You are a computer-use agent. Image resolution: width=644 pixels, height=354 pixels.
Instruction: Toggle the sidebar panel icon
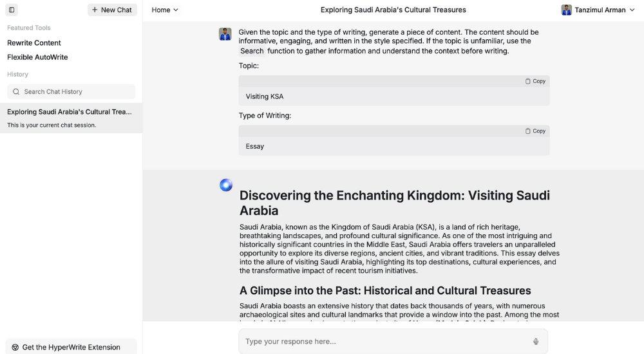pos(12,10)
